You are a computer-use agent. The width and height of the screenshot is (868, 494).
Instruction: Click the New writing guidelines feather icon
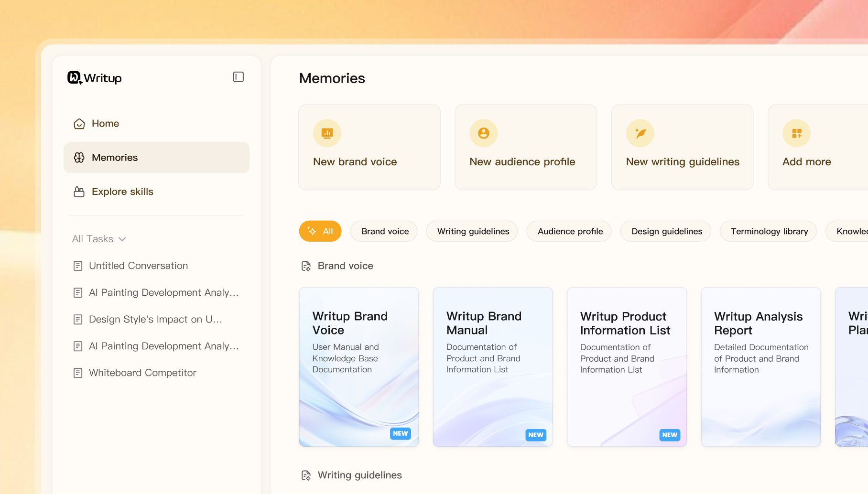coord(640,133)
